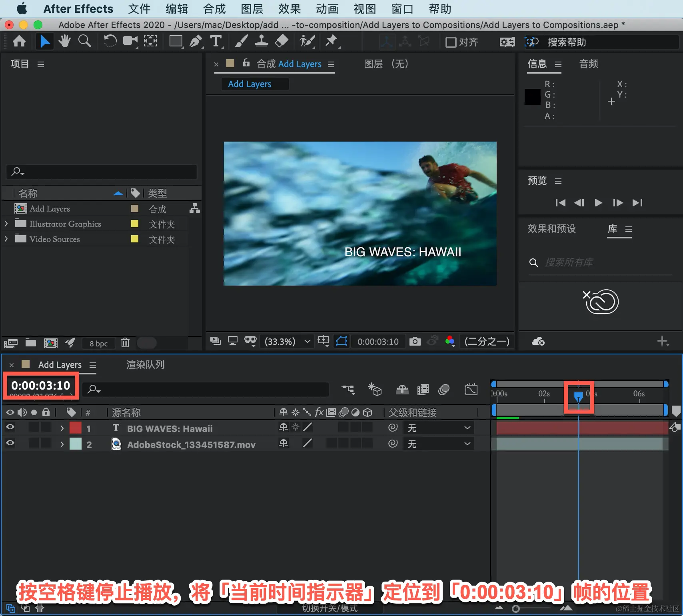Expand the Video Sources folder
Viewport: 683px width, 616px height.
point(6,239)
